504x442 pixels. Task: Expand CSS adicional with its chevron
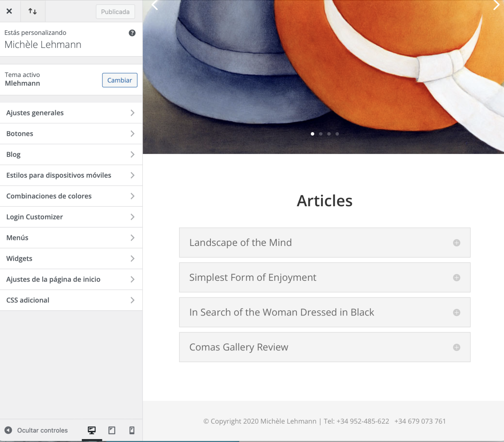132,300
